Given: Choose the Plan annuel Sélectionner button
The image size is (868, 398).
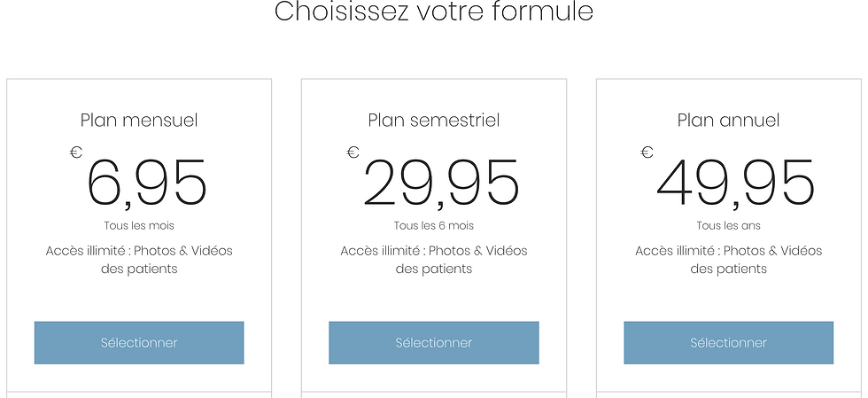Looking at the screenshot, I should coord(728,343).
